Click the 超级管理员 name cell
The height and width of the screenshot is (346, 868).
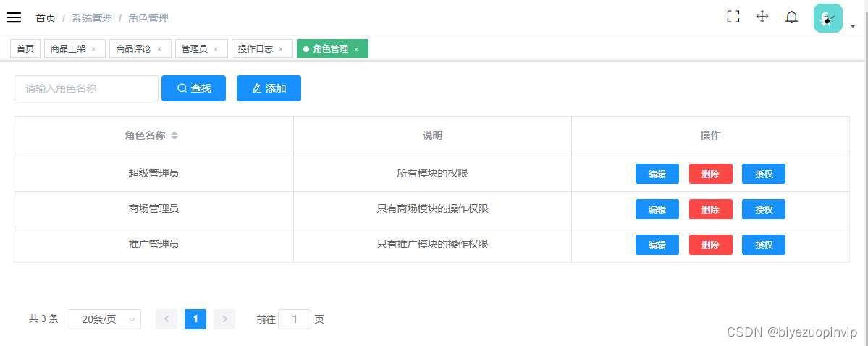154,174
